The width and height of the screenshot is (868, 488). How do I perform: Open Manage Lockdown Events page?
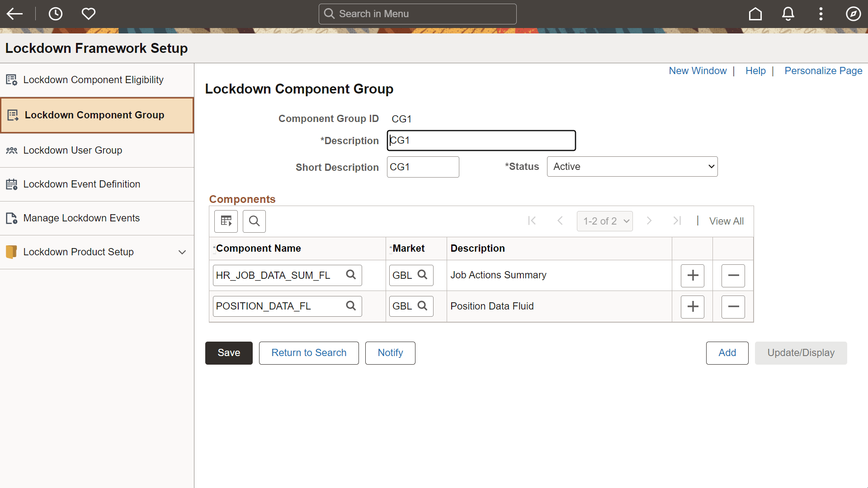pyautogui.click(x=82, y=218)
